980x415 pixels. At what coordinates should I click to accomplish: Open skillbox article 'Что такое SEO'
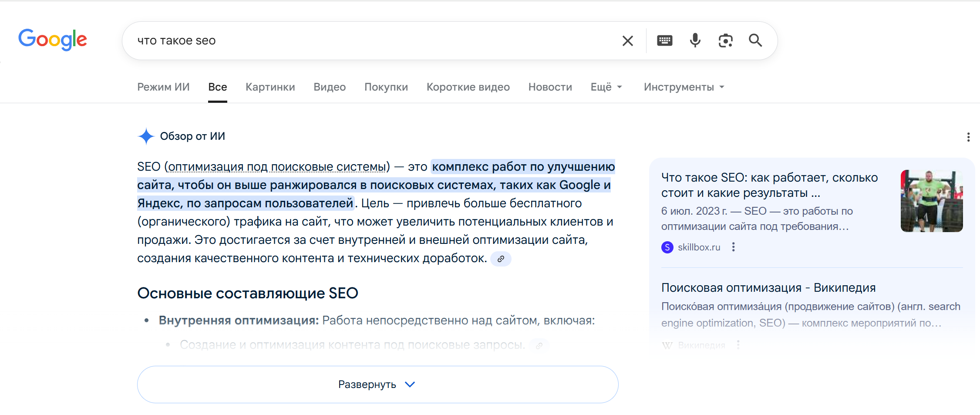click(x=769, y=185)
